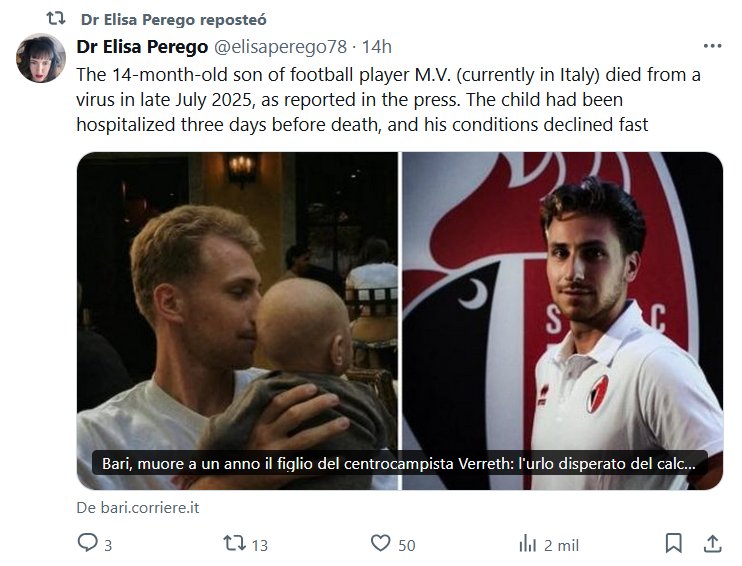Click the "Dr Elisa Perego reposteó" label

click(173, 20)
